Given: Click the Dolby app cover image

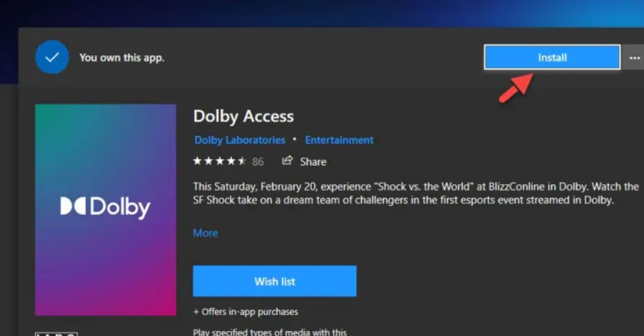Looking at the screenshot, I should [105, 210].
